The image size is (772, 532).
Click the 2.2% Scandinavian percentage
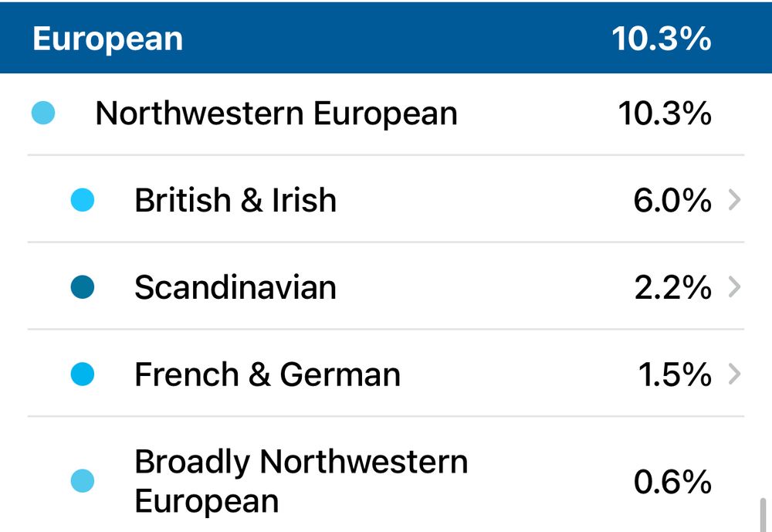pos(672,288)
